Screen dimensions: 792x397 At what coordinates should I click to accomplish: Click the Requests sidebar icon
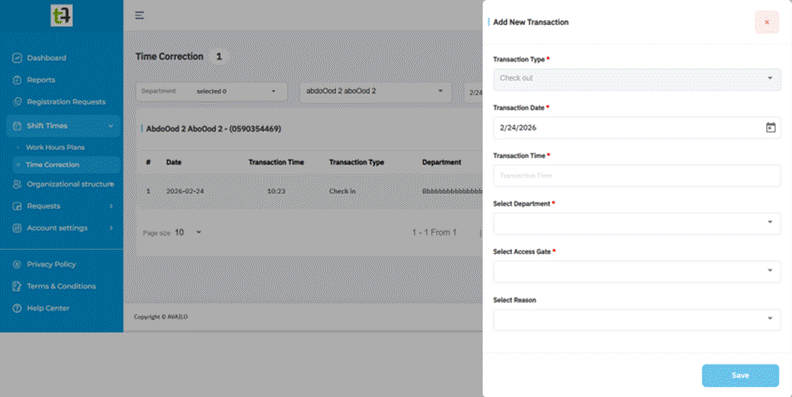click(x=17, y=206)
